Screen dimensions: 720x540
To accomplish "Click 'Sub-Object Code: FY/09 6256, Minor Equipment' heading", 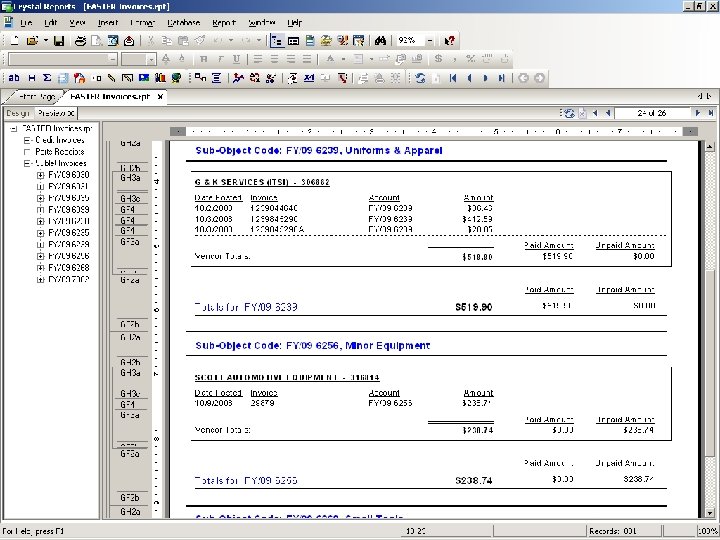I will [x=313, y=346].
